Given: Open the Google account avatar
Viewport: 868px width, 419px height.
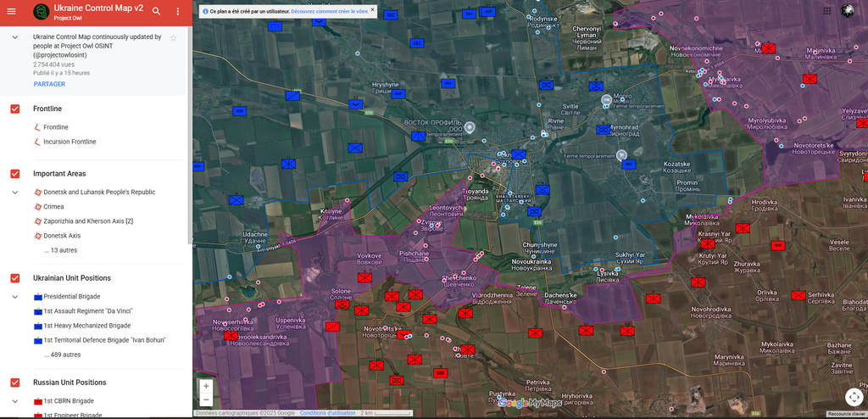Looking at the screenshot, I should 848,11.
